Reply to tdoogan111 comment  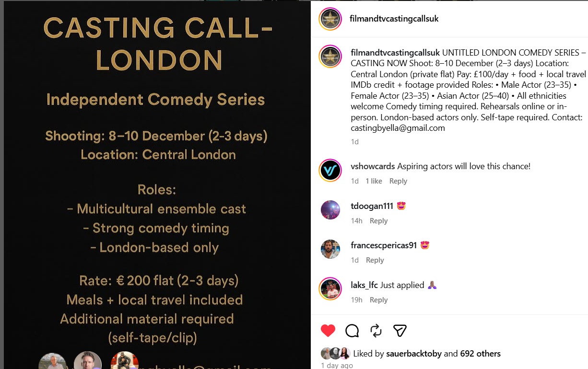(x=378, y=221)
